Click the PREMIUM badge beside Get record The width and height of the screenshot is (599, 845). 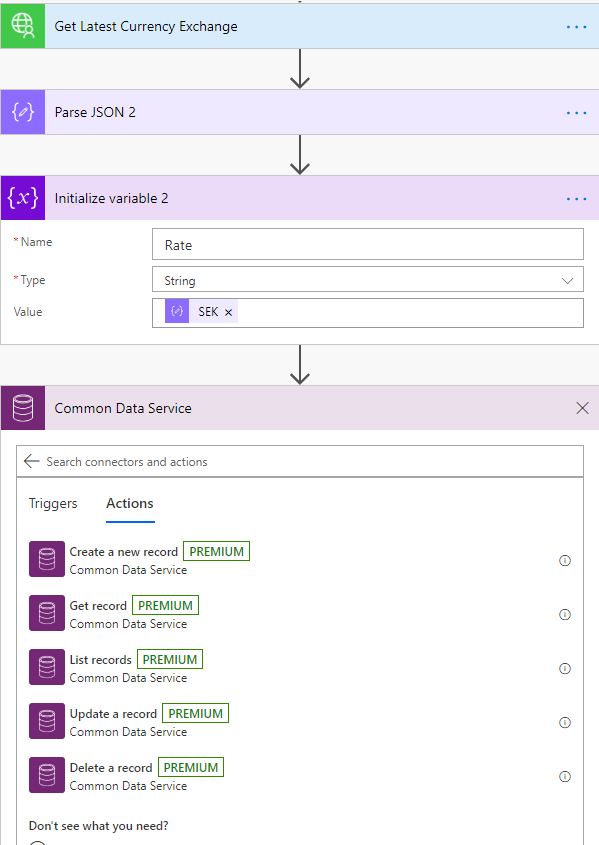point(165,605)
